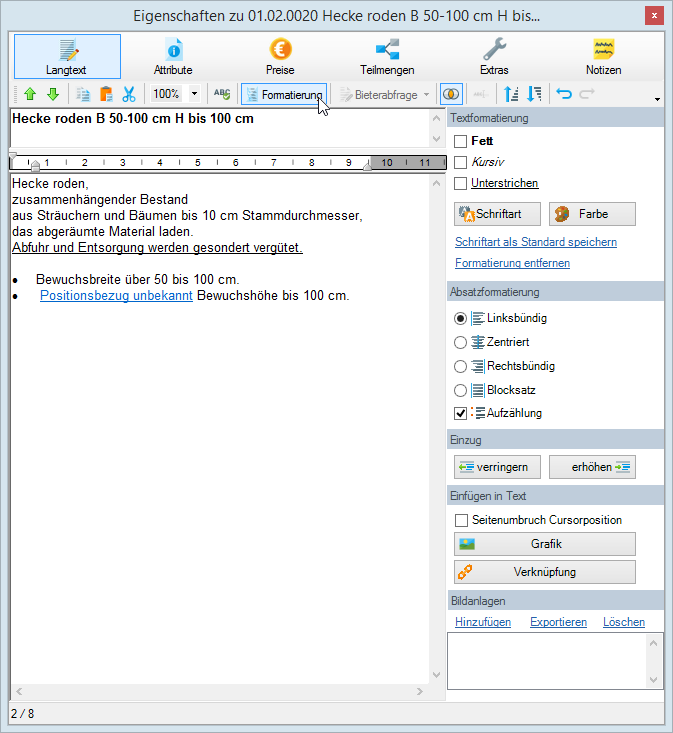The image size is (673, 733).
Task: Click the Verknüpfung button
Action: point(545,572)
